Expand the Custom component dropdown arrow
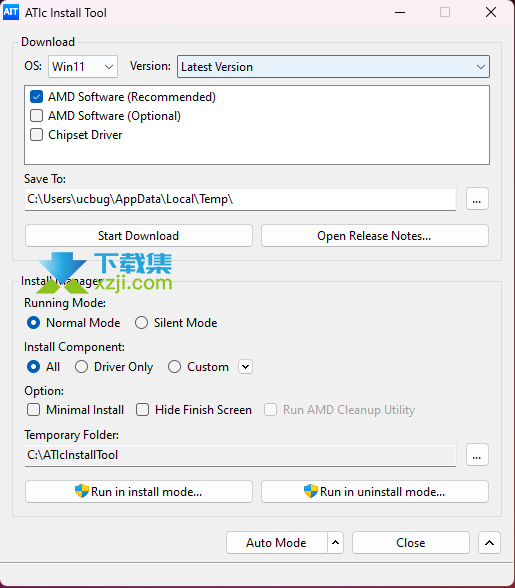Screen dimensions: 515x588 pyautogui.click(x=245, y=366)
